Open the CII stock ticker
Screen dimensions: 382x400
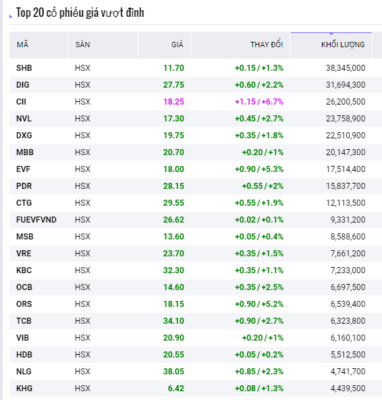click(21, 102)
